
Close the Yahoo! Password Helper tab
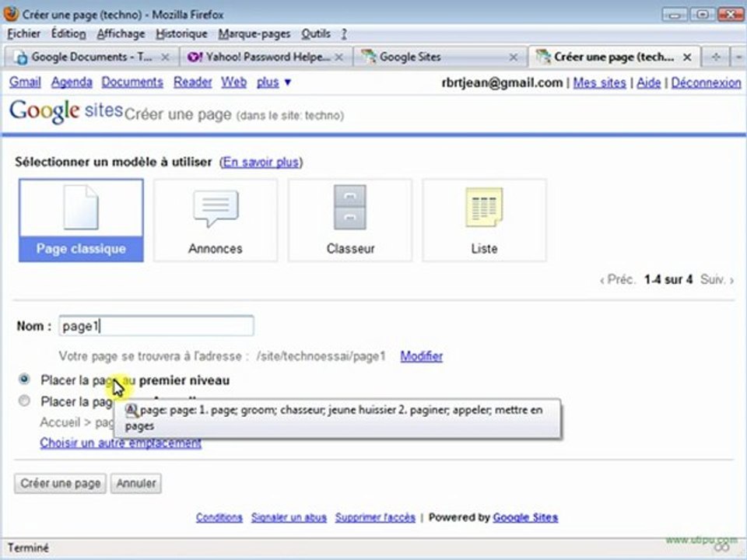338,57
